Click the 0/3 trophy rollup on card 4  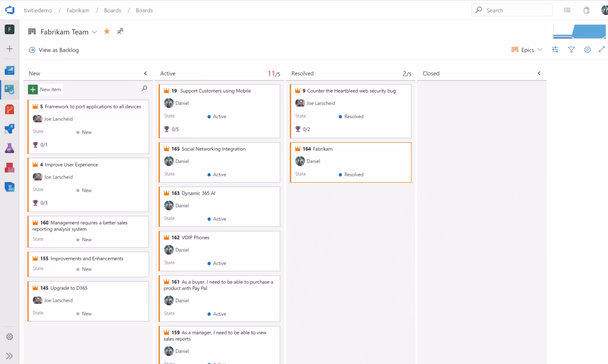point(40,203)
